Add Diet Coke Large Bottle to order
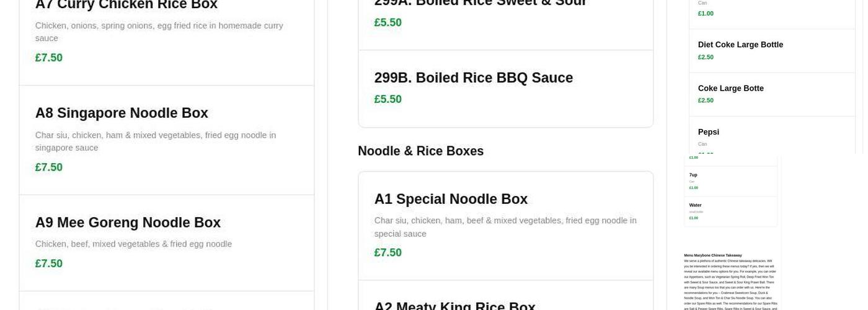 click(740, 45)
